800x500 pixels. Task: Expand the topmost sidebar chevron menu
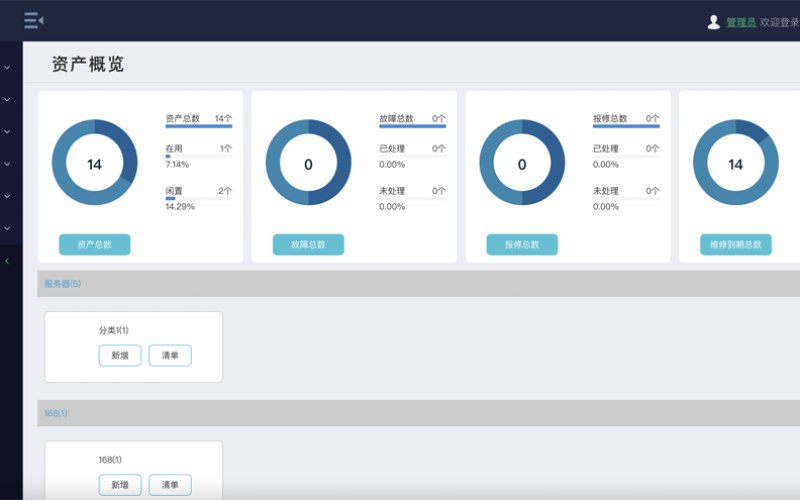[7, 67]
